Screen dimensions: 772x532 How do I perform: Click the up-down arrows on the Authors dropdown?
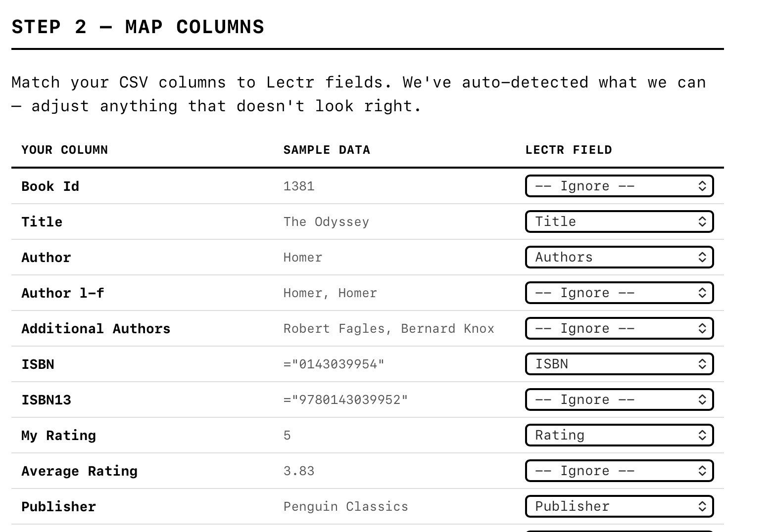tap(702, 257)
